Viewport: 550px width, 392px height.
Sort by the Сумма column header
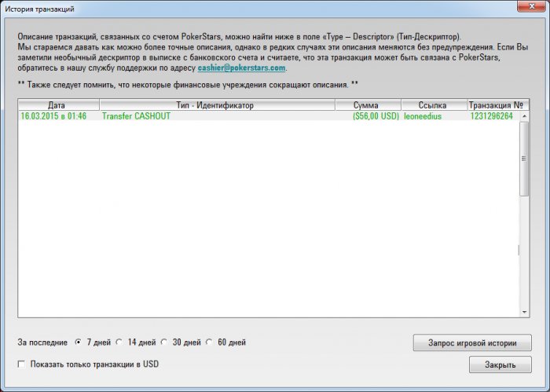click(368, 105)
